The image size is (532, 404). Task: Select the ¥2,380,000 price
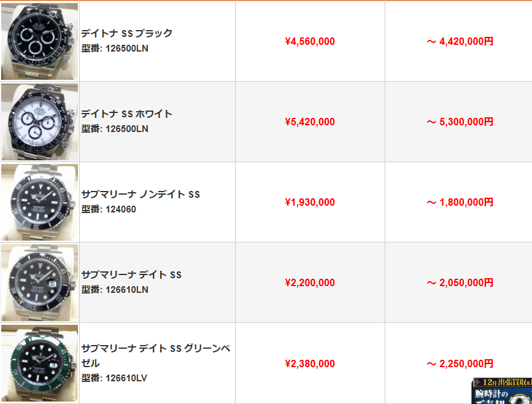(x=310, y=364)
